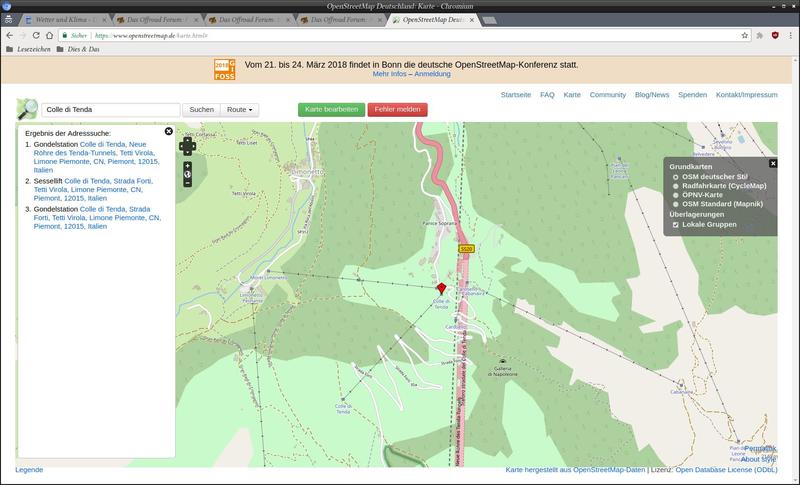Click the search field with Colle di Tenda
Screen dimensions: 800x485
(111, 110)
